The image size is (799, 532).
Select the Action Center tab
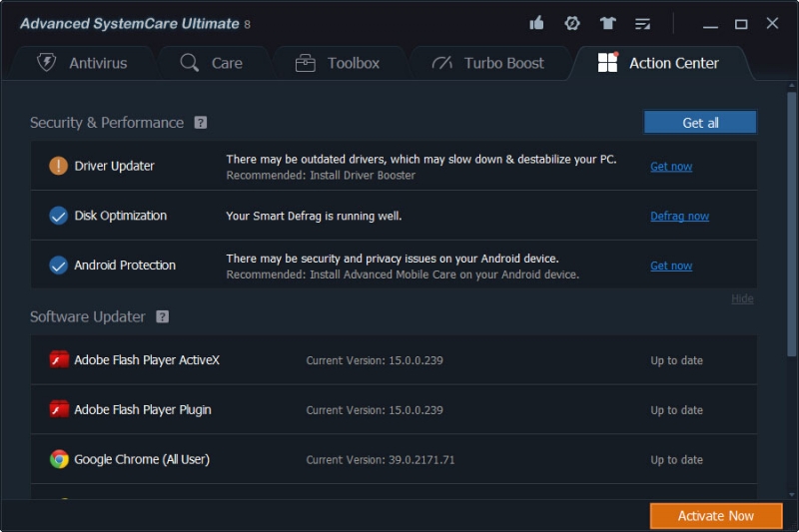660,63
